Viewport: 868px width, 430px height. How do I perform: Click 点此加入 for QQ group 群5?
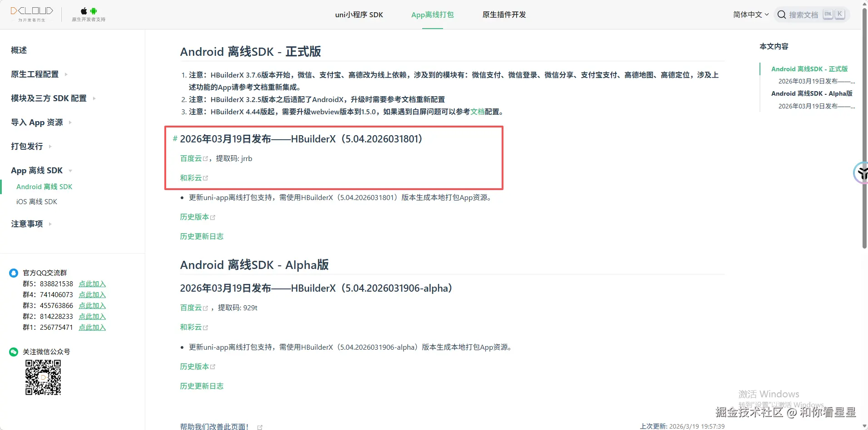coord(92,284)
